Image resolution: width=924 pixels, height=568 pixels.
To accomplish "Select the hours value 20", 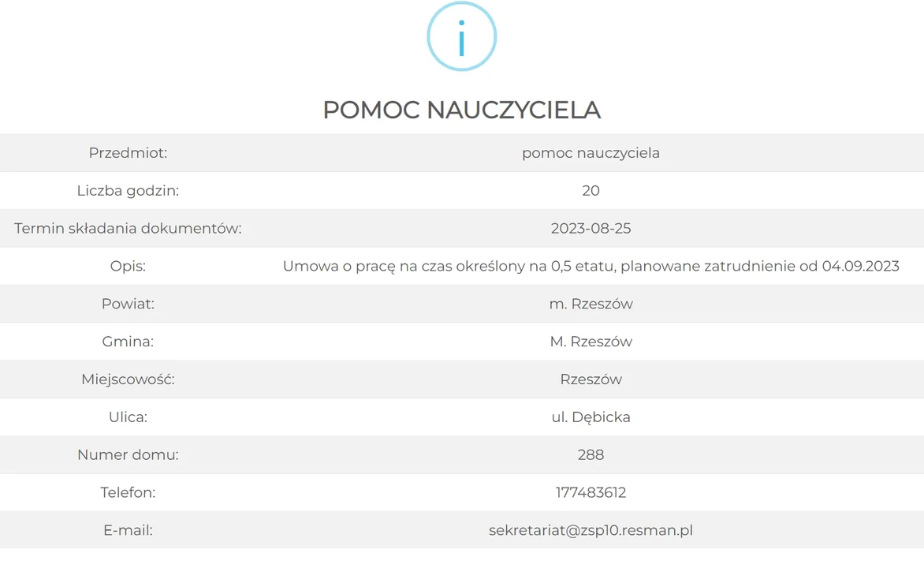I will (591, 190).
